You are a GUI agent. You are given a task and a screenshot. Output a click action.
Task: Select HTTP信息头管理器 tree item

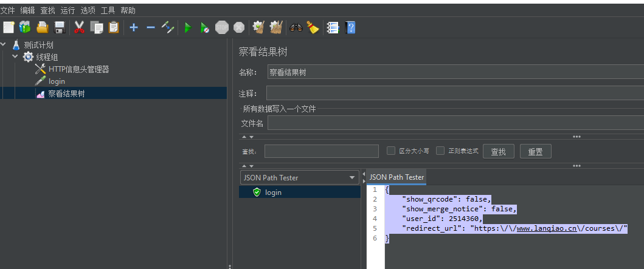click(79, 69)
